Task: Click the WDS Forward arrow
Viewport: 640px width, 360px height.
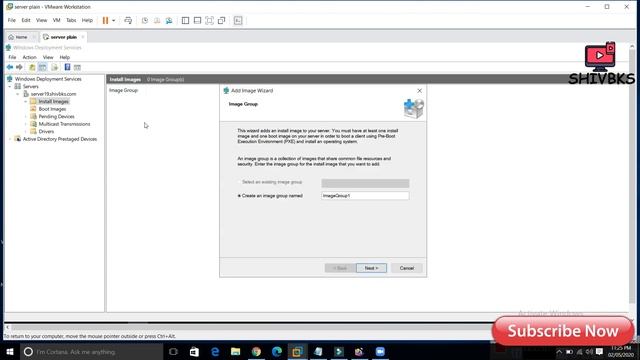Action: tap(19, 67)
